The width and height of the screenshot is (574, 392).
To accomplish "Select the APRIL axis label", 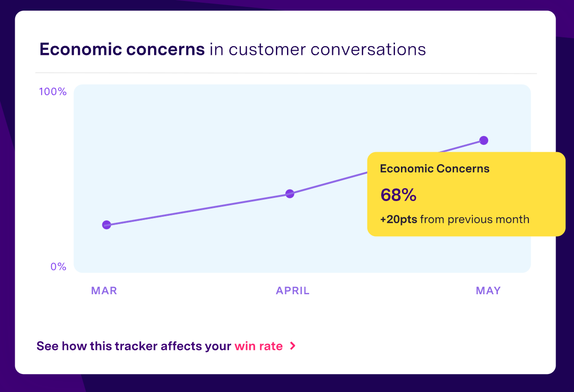I will (293, 291).
